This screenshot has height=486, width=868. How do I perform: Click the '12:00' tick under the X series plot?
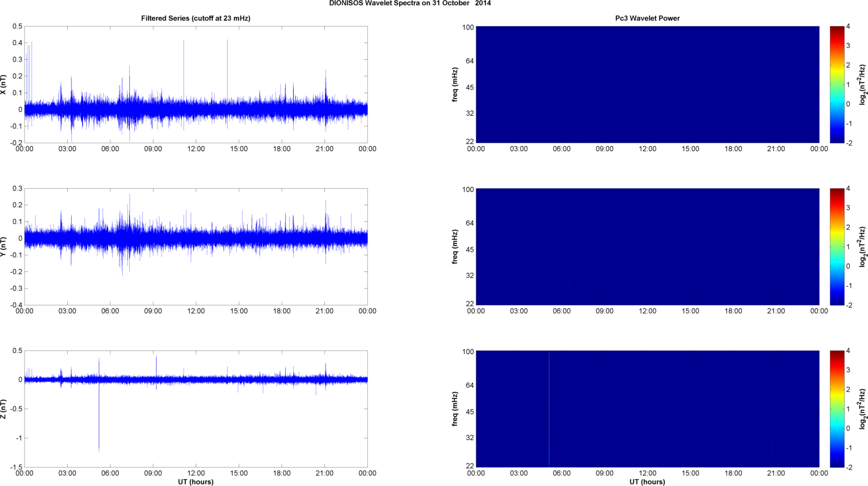(196, 149)
